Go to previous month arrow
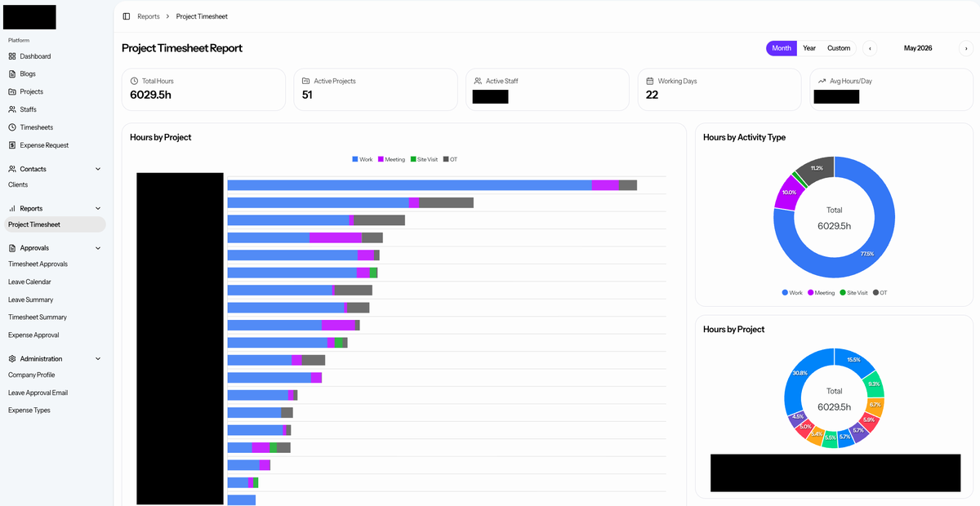Viewport: 980px width, 506px height. pos(870,48)
